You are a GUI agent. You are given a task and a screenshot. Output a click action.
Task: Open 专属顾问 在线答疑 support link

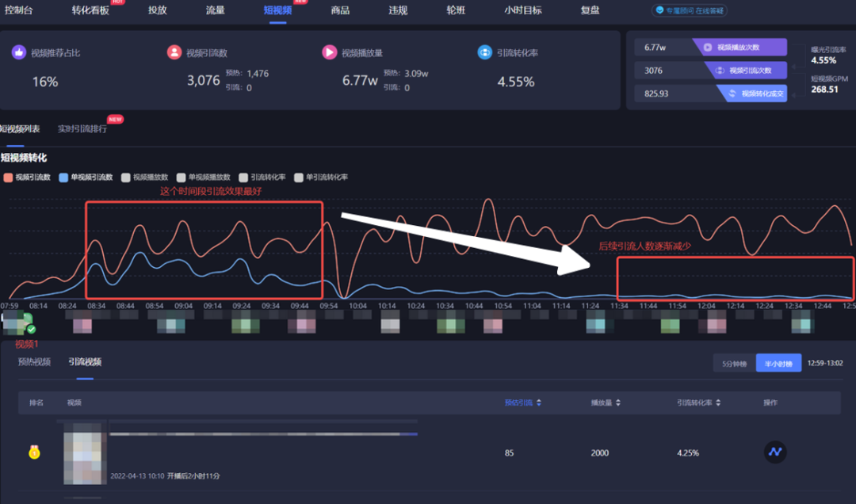(x=690, y=11)
